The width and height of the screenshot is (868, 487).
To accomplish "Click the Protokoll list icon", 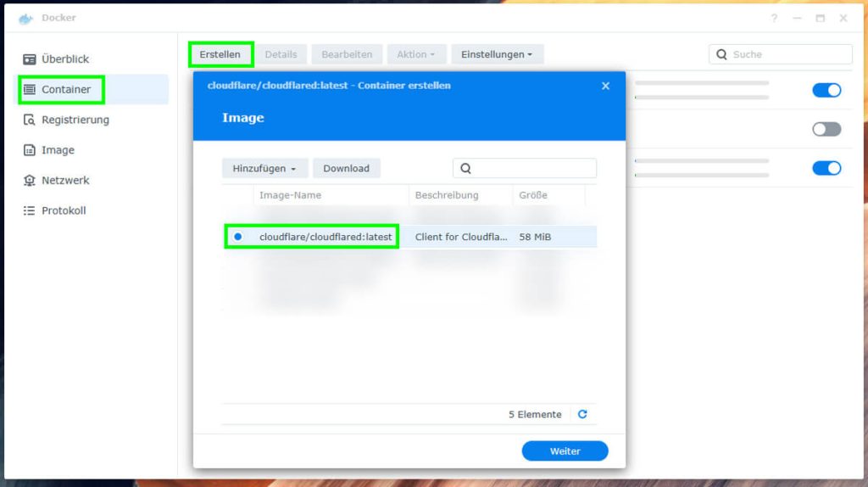I will (30, 210).
